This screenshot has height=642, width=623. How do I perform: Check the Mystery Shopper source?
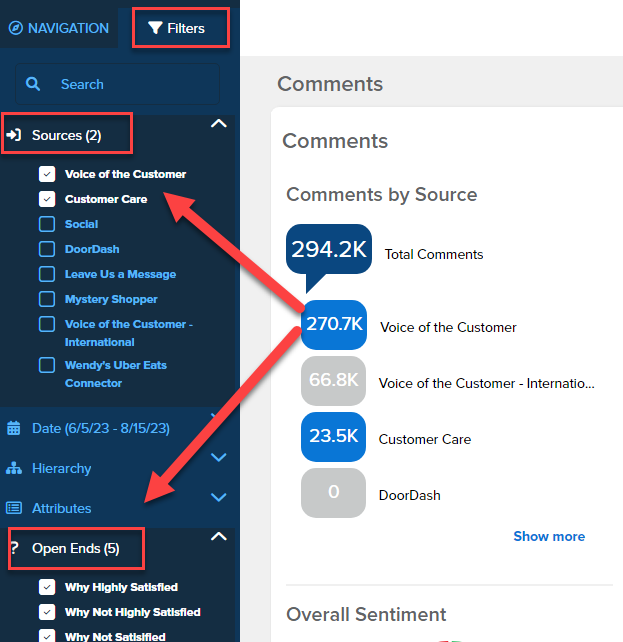click(47, 299)
